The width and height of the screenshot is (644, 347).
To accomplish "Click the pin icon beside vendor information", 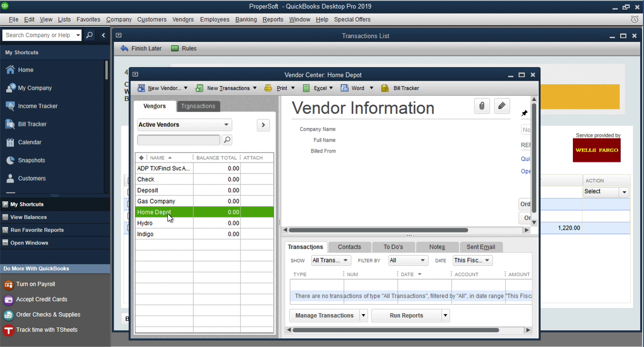I will [x=524, y=113].
